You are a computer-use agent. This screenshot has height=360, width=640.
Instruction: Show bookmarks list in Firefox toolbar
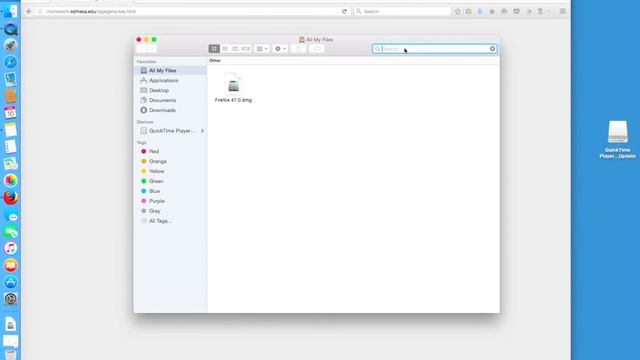pos(469,11)
